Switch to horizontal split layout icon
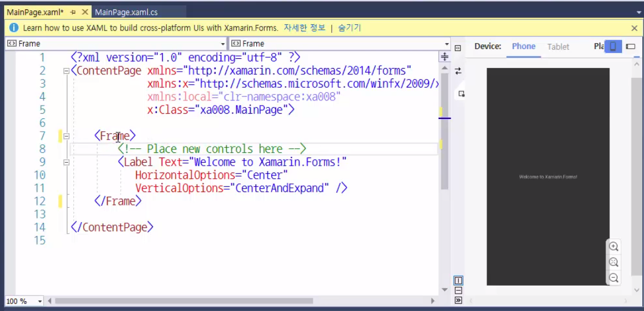 tap(458, 290)
